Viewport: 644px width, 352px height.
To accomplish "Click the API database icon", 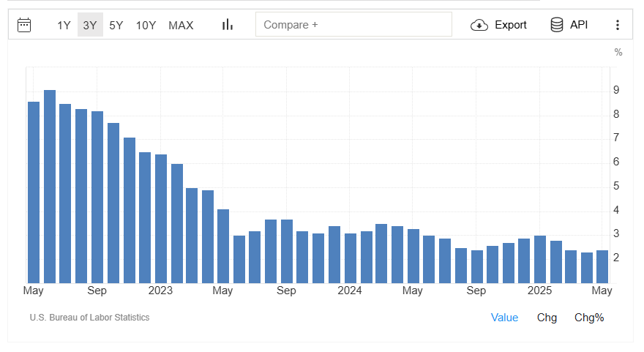I will point(557,25).
